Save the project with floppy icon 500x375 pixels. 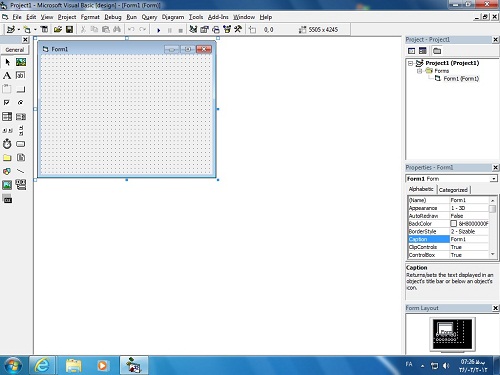click(69, 30)
